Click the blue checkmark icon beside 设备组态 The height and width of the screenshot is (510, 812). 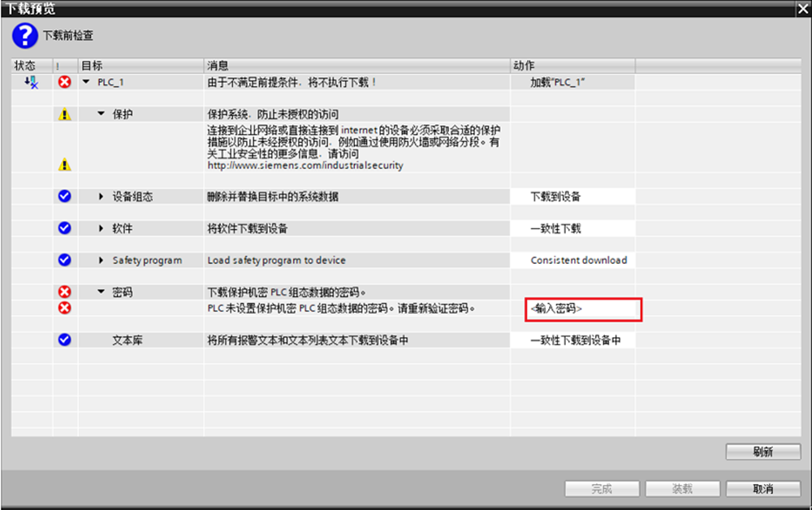pyautogui.click(x=65, y=197)
